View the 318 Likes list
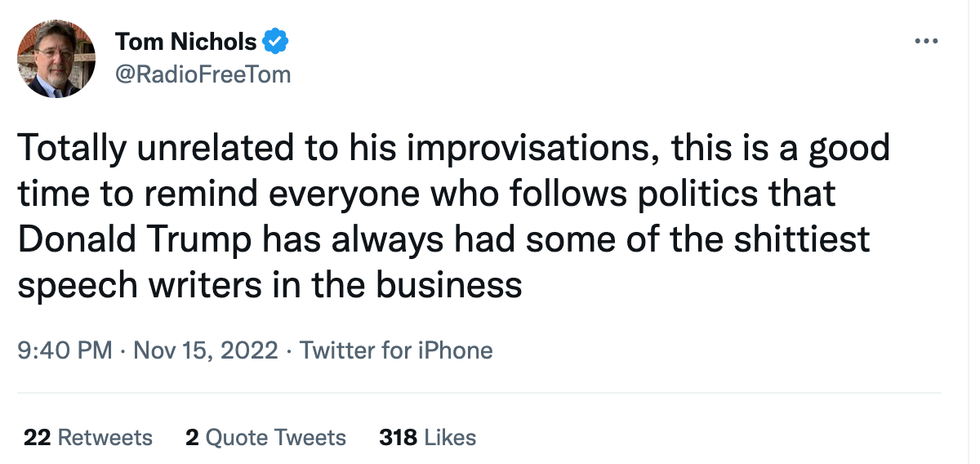 (x=428, y=437)
